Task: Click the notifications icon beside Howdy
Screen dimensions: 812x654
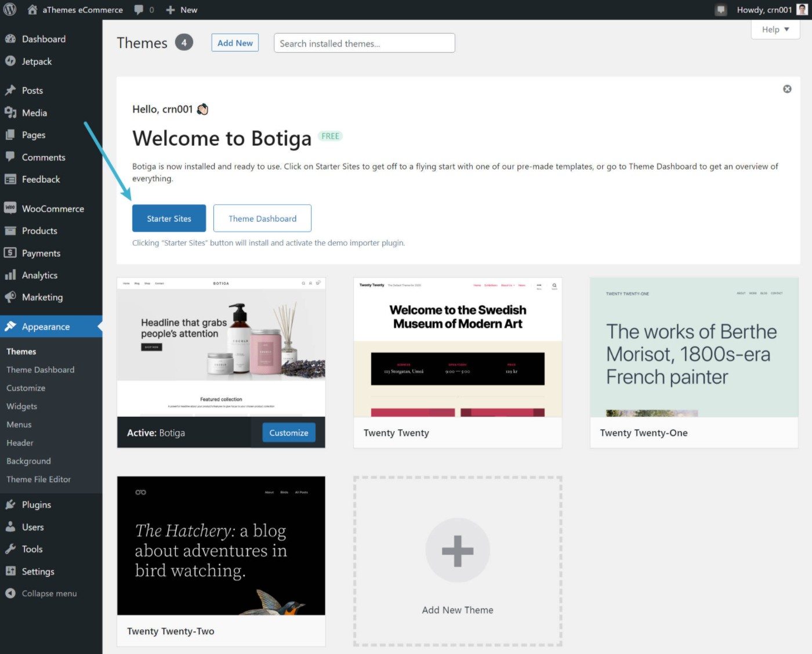Action: pyautogui.click(x=721, y=10)
